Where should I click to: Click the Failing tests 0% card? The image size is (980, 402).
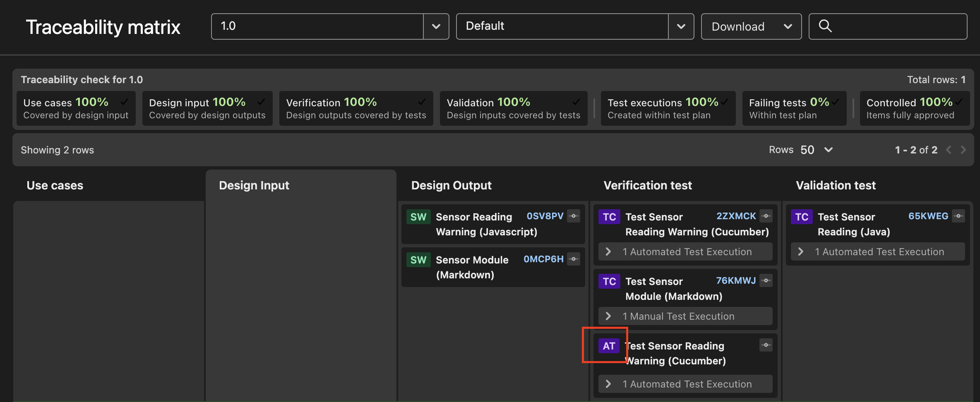[x=795, y=108]
